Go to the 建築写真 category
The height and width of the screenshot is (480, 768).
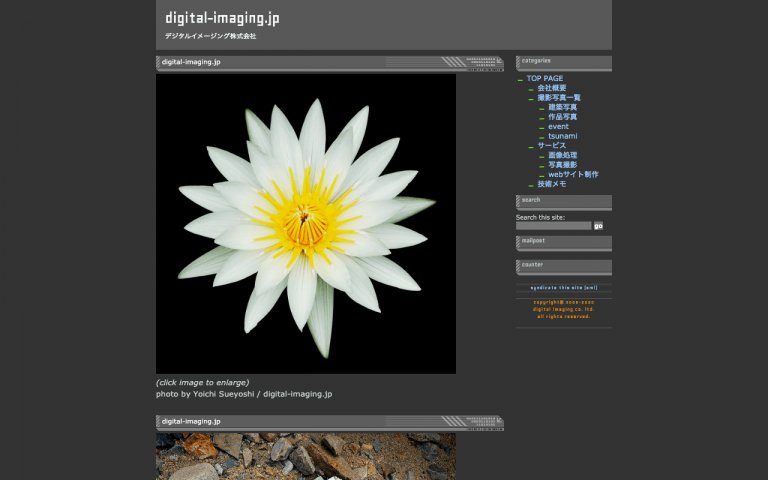point(562,107)
